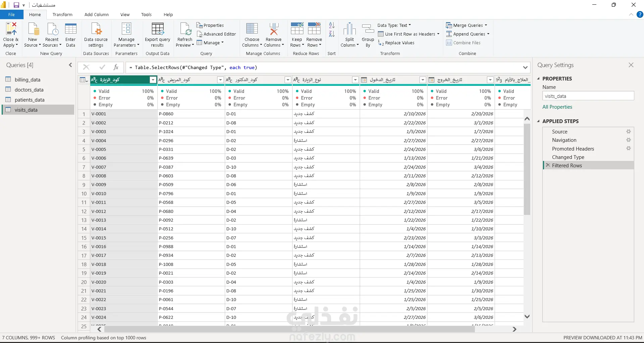
Task: Open Source step settings gear
Action: coord(629,131)
